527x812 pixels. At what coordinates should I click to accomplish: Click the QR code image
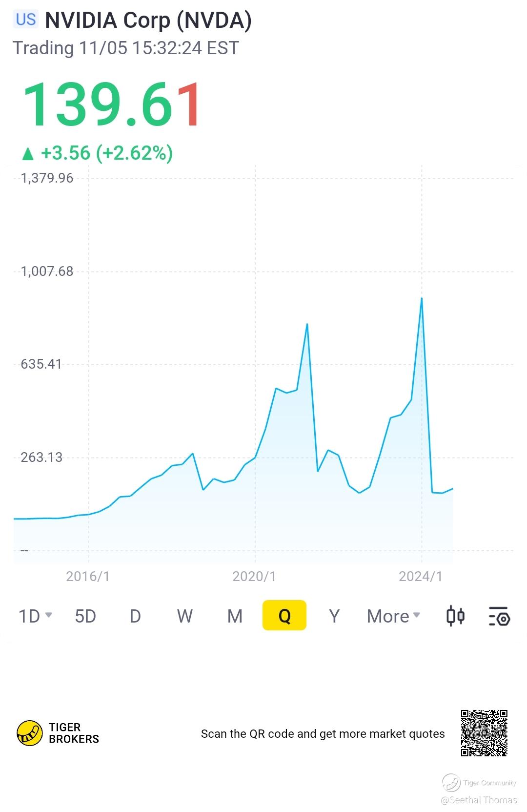tap(484, 733)
